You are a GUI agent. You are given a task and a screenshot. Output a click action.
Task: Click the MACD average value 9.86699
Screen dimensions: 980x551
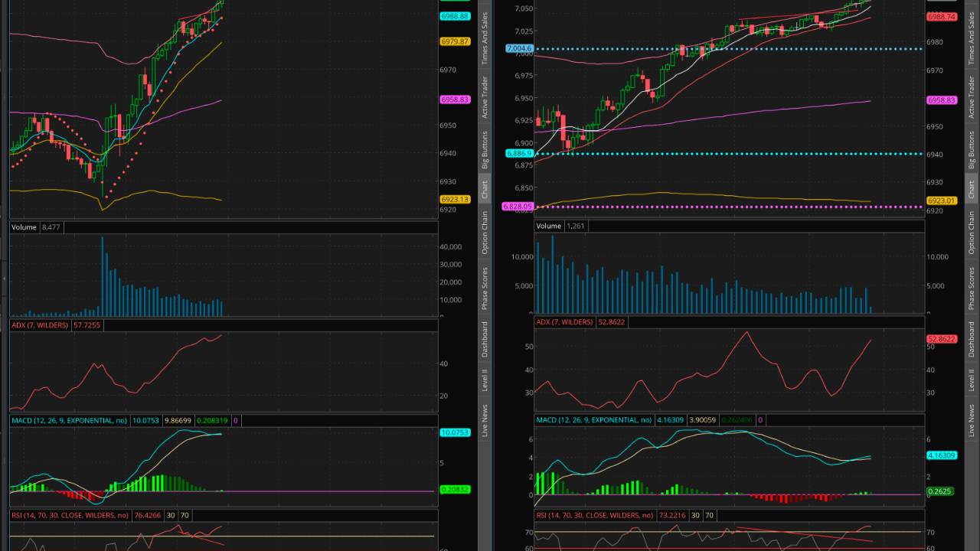click(x=178, y=420)
